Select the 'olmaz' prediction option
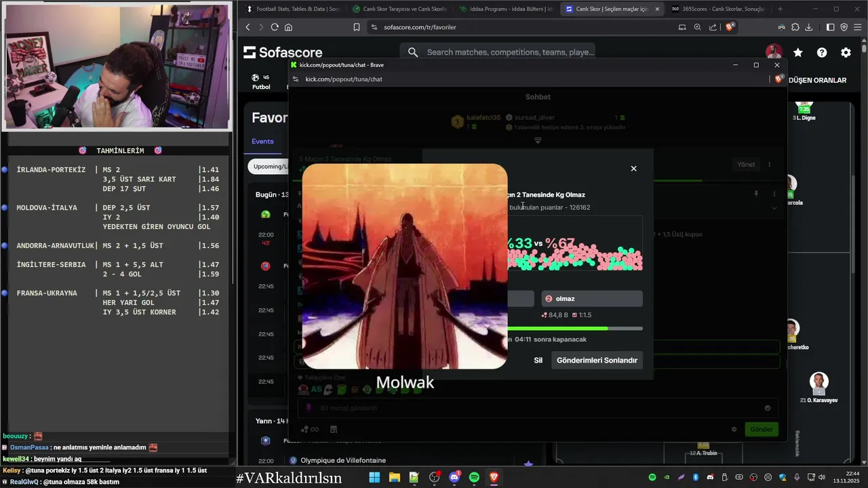 (x=591, y=298)
